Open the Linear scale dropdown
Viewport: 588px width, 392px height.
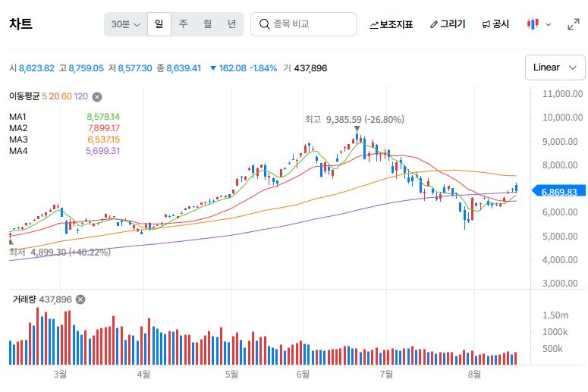555,67
